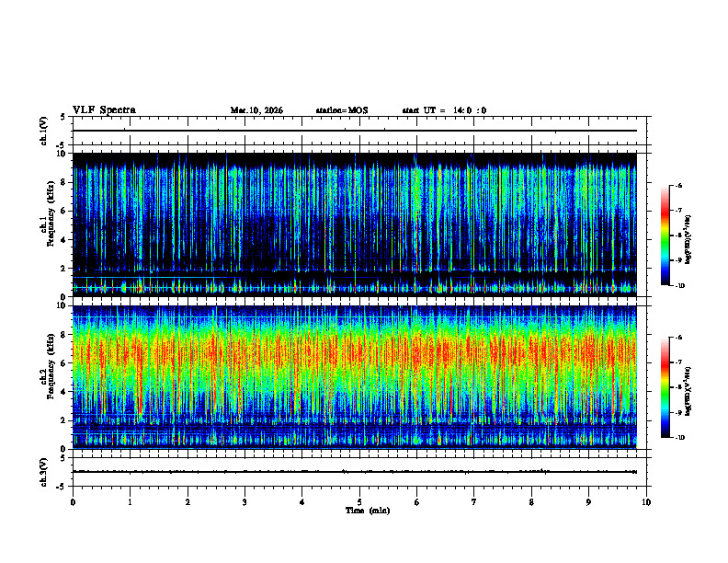The image size is (728, 563).
Task: Click the "-8" label on ch.2 colorbar
Action: [x=678, y=387]
